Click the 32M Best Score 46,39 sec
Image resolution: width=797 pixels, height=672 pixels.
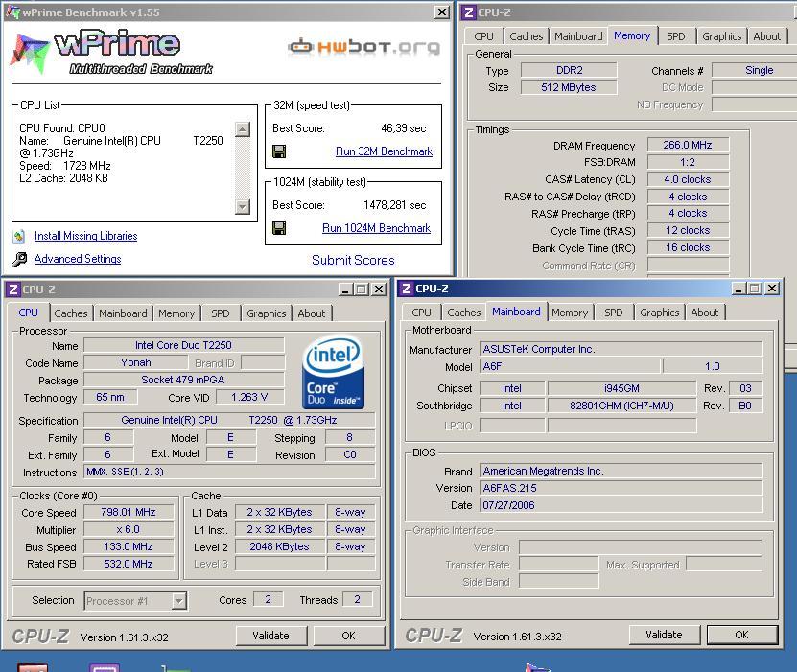coord(404,128)
